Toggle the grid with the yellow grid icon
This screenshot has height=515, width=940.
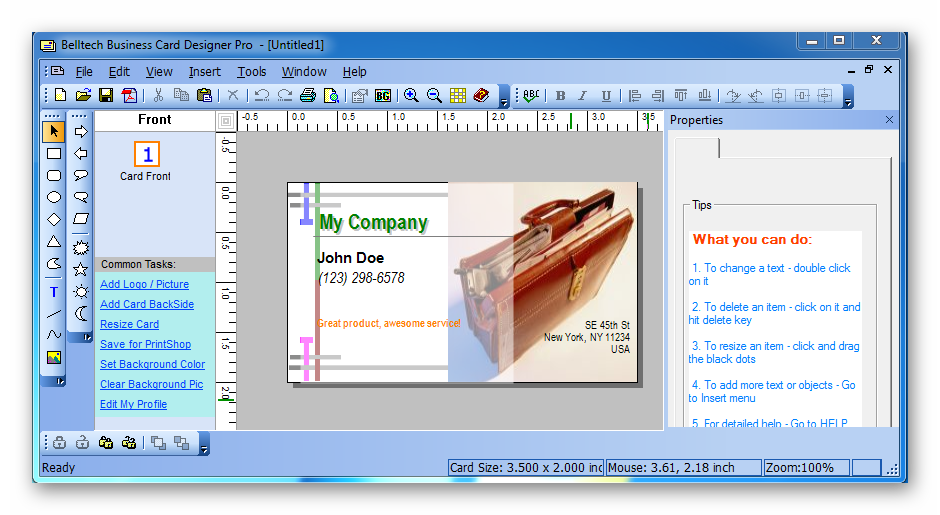(x=458, y=95)
